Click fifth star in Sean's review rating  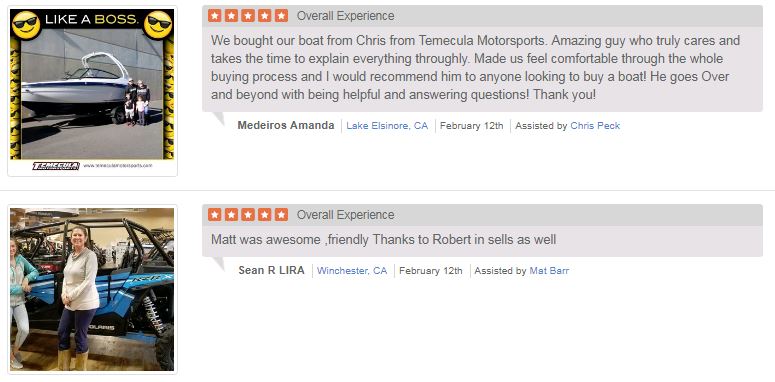pos(281,214)
